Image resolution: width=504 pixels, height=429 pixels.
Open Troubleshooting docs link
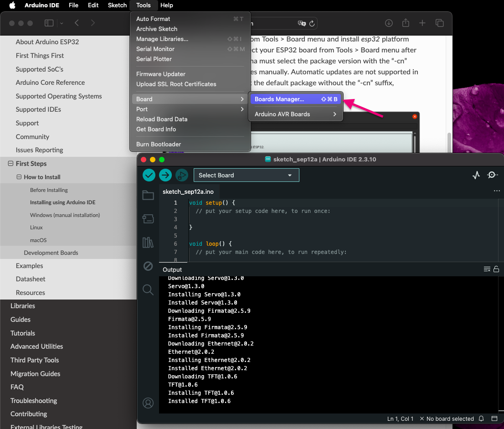(34, 400)
